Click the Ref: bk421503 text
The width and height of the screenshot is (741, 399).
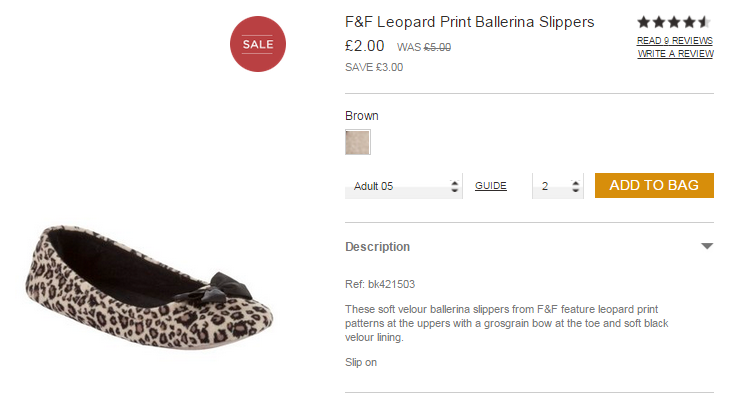click(380, 284)
